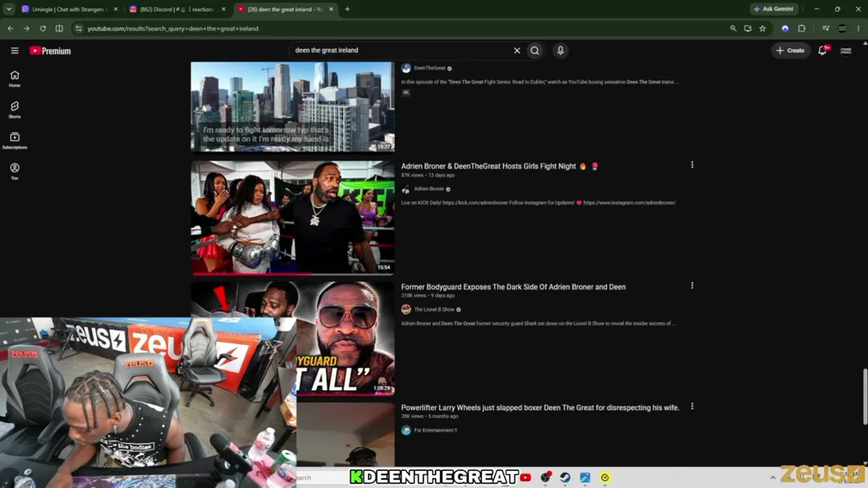The height and width of the screenshot is (488, 868).
Task: Close the Discord tab
Action: coord(224,9)
